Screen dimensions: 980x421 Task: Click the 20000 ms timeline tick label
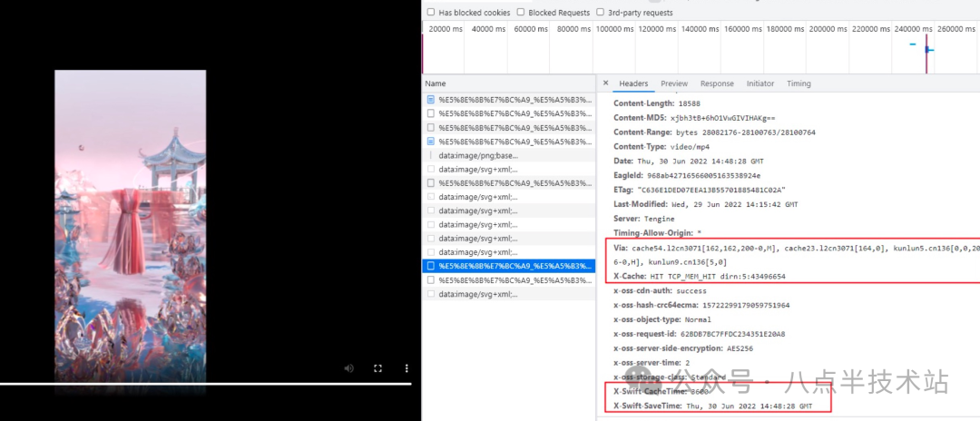pos(446,29)
